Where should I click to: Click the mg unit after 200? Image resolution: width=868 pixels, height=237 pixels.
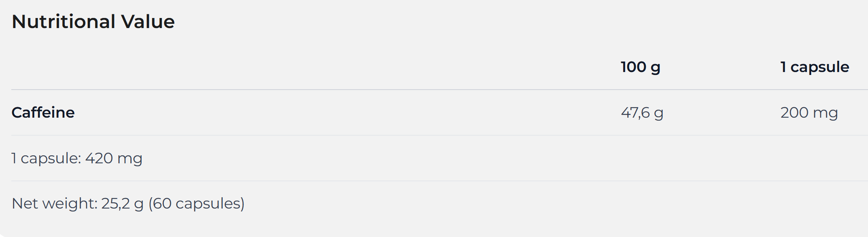coord(825,113)
